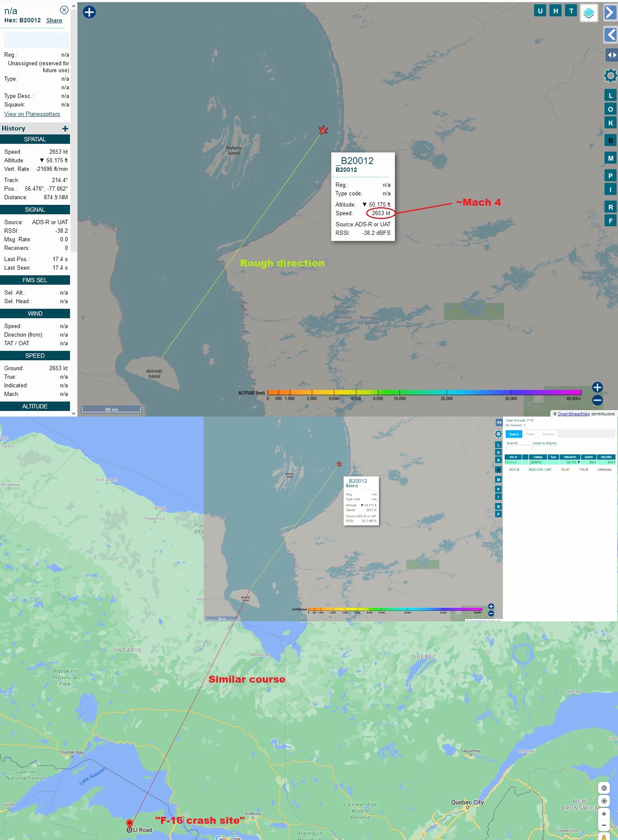
Task: Sort by the Callsign column header
Action: (538, 457)
